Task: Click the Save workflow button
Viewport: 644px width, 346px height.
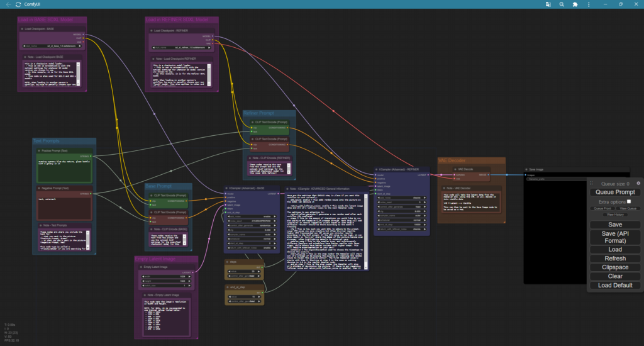Action: tap(615, 225)
